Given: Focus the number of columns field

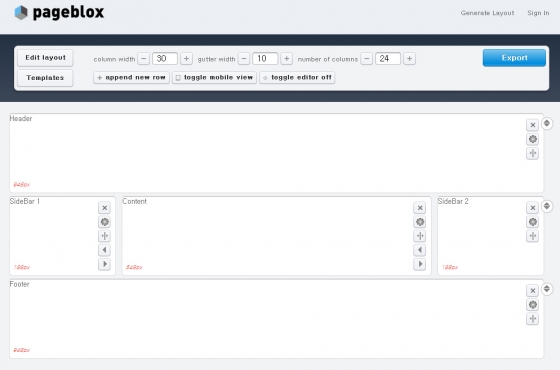Looking at the screenshot, I should [388, 59].
